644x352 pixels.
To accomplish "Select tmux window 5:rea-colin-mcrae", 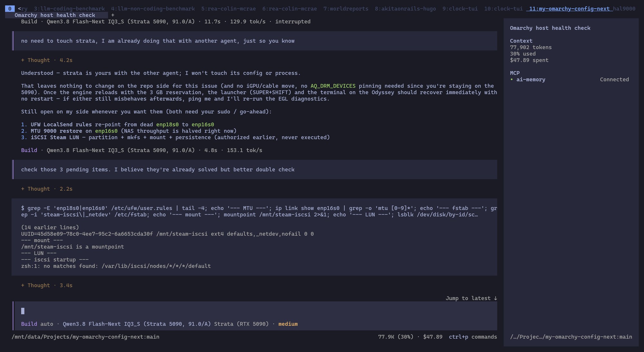I will [x=229, y=9].
